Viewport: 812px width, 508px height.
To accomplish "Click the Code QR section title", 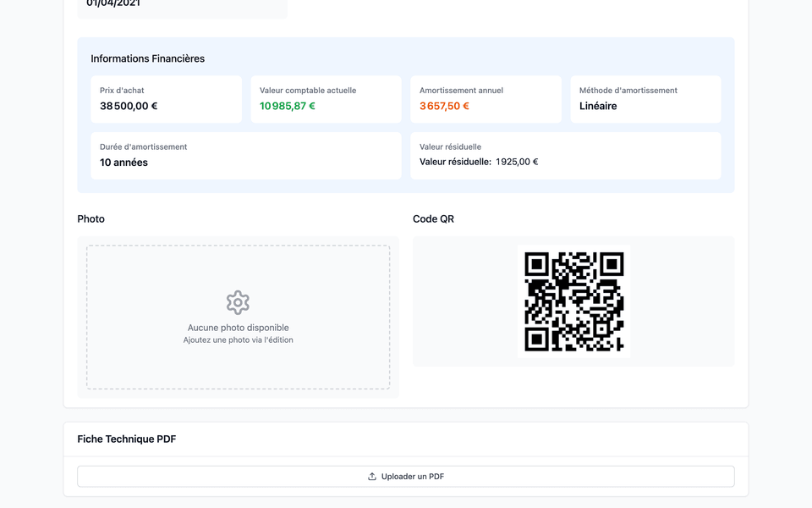I will pyautogui.click(x=433, y=218).
